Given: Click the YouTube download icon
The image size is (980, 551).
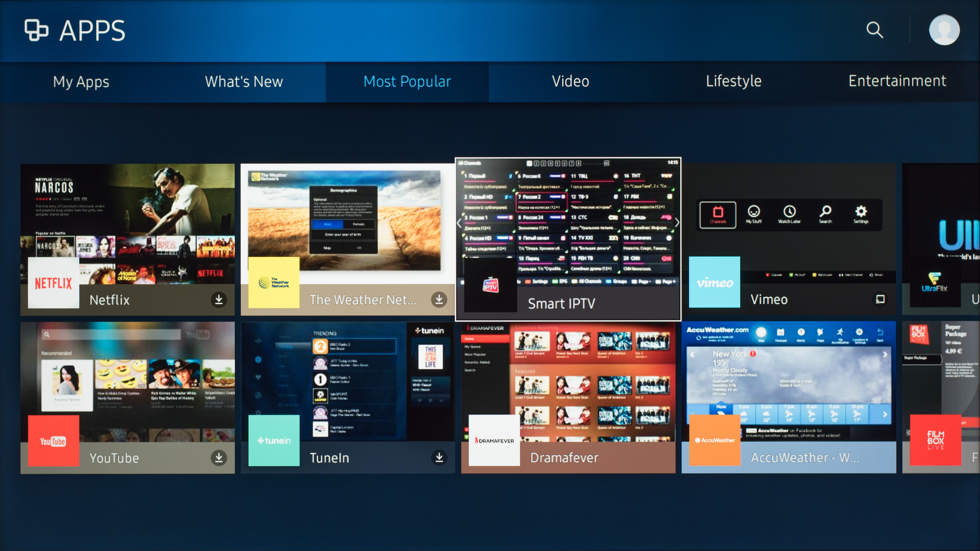Looking at the screenshot, I should point(219,457).
